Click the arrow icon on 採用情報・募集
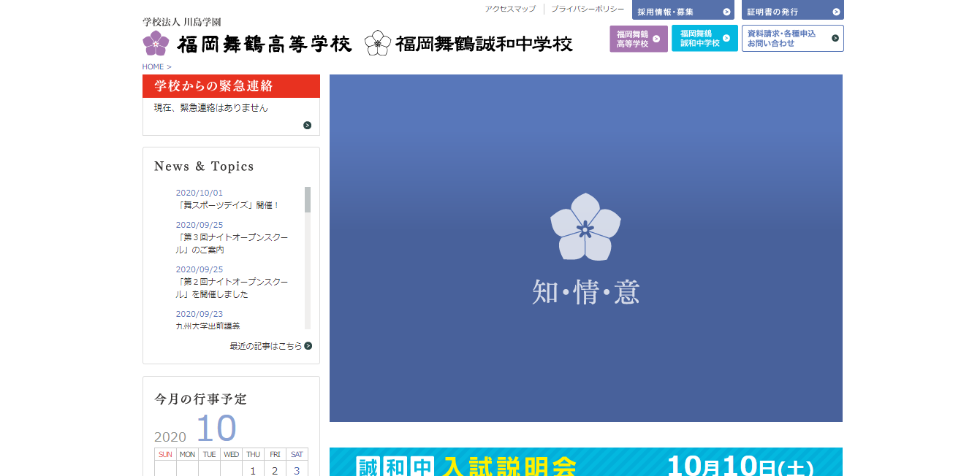Viewport: 980px width, 476px height. [726, 11]
